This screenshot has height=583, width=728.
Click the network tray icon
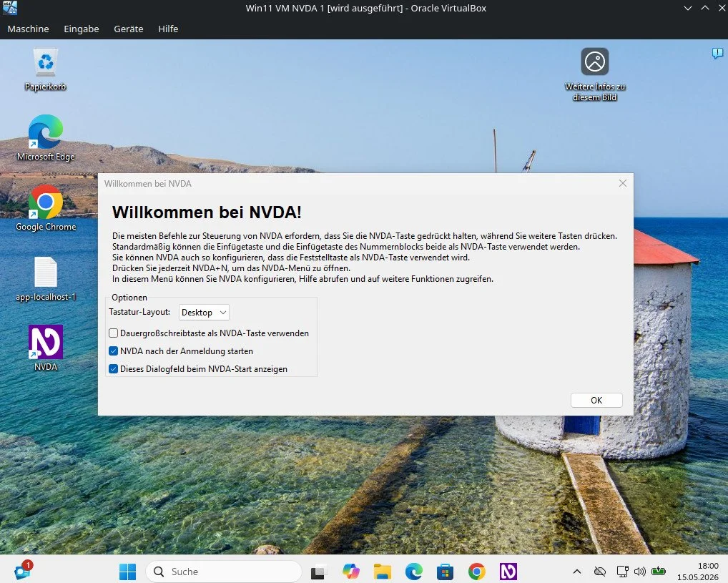(x=622, y=572)
